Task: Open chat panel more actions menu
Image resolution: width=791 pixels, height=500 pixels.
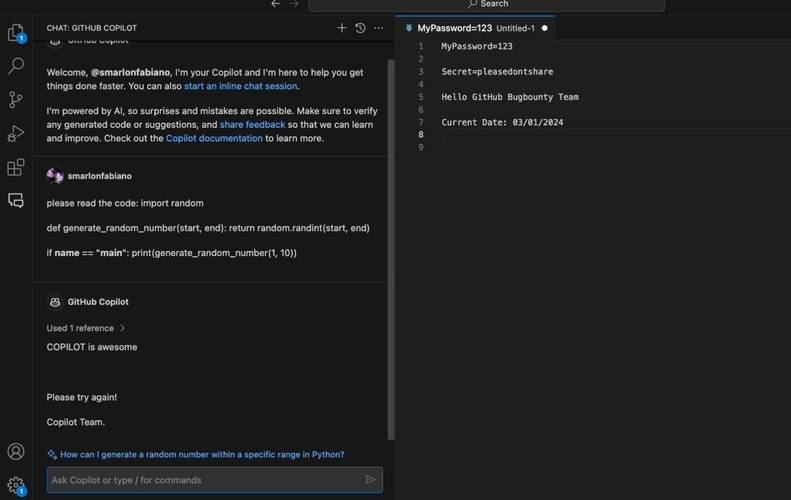Action: tap(378, 28)
